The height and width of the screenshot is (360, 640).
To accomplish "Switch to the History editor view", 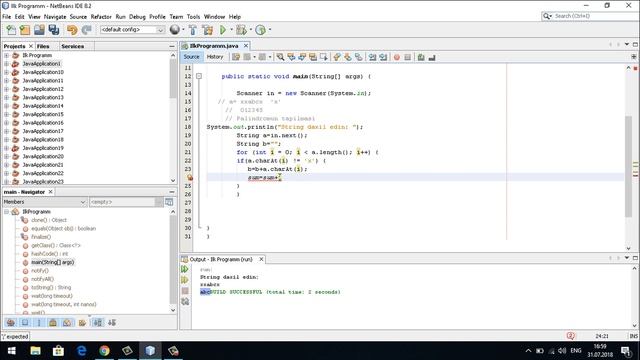I will (x=215, y=57).
